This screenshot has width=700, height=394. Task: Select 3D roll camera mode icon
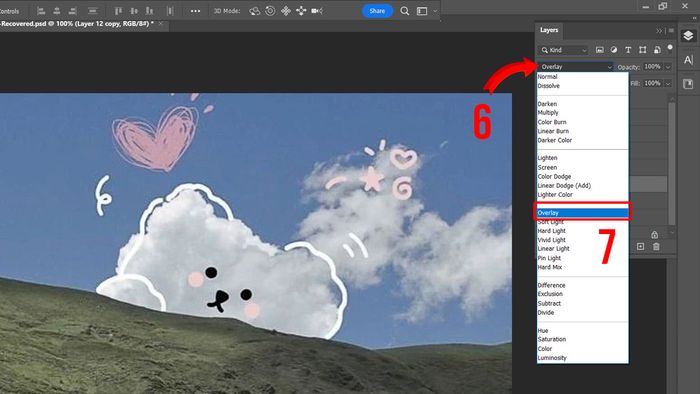(x=270, y=11)
